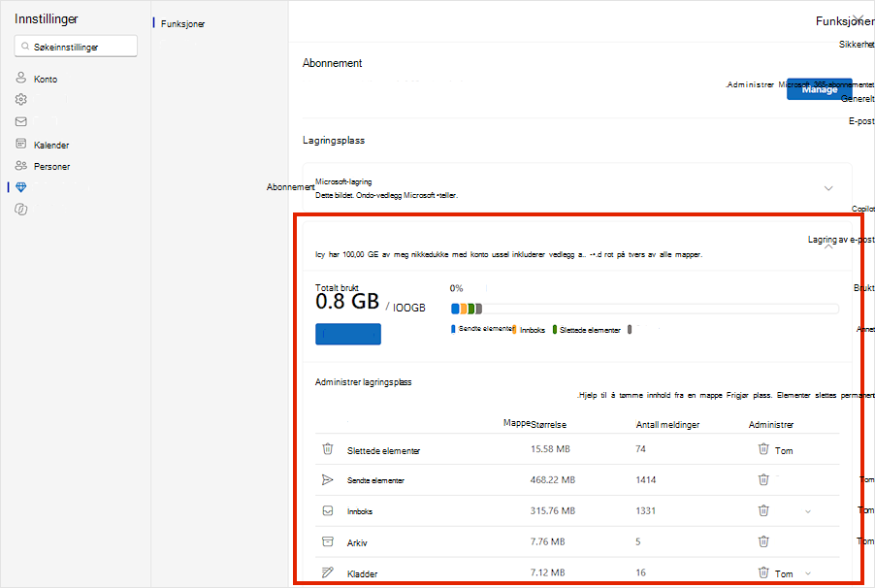Click the Lagringsplass section heading
875x588 pixels.
pos(334,140)
